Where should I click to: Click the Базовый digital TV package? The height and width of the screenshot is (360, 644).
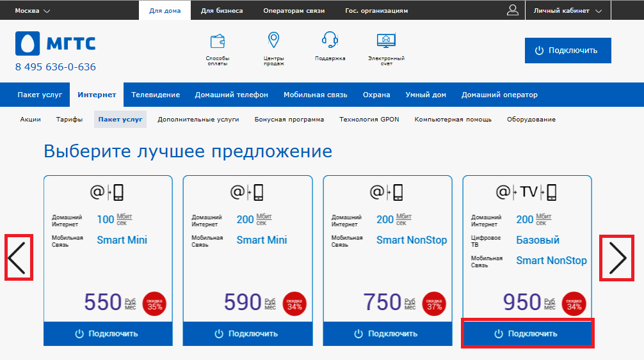coord(538,240)
